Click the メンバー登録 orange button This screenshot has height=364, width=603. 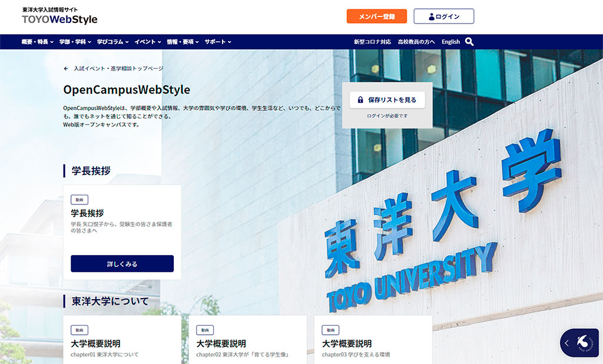(377, 16)
